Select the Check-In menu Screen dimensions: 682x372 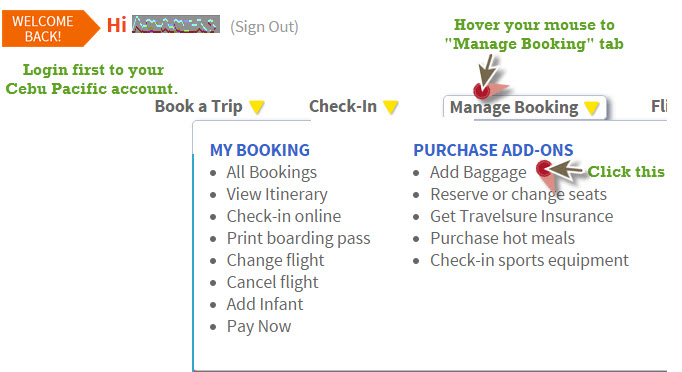pos(343,107)
